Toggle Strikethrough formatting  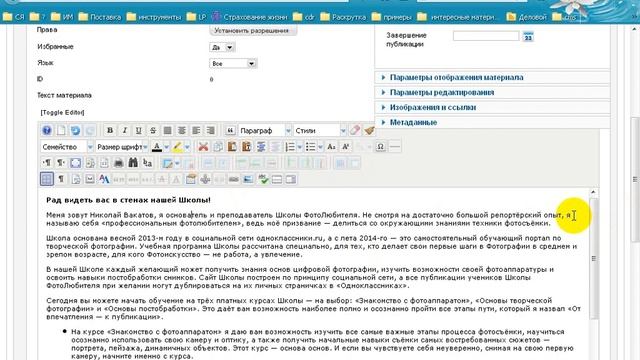point(153,131)
